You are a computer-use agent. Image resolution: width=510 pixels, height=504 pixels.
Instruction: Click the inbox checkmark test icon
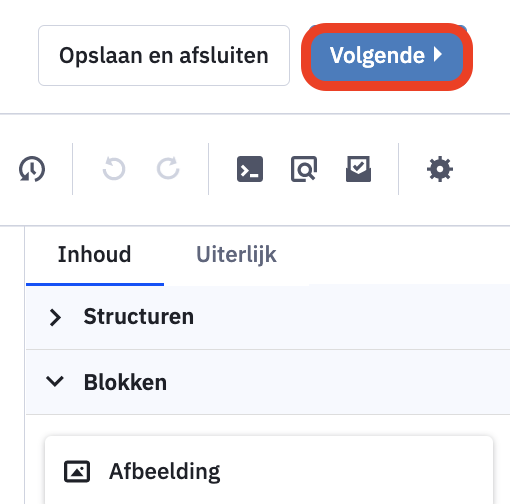[x=358, y=169]
